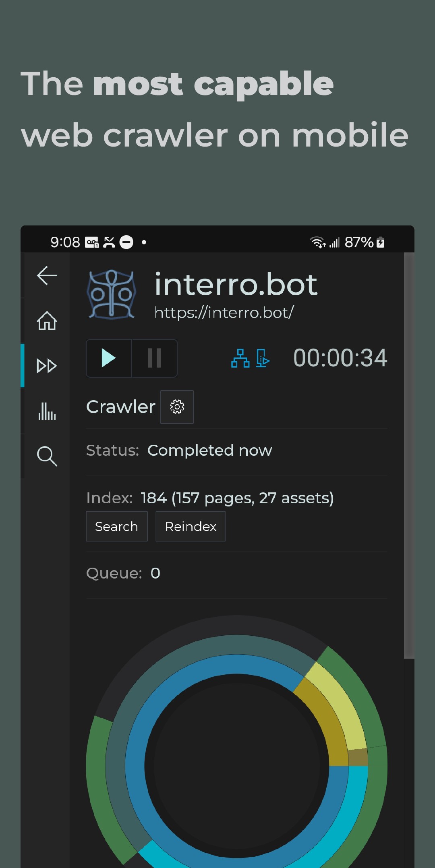This screenshot has width=435, height=868.
Task: Click the device play icon
Action: coord(262,358)
